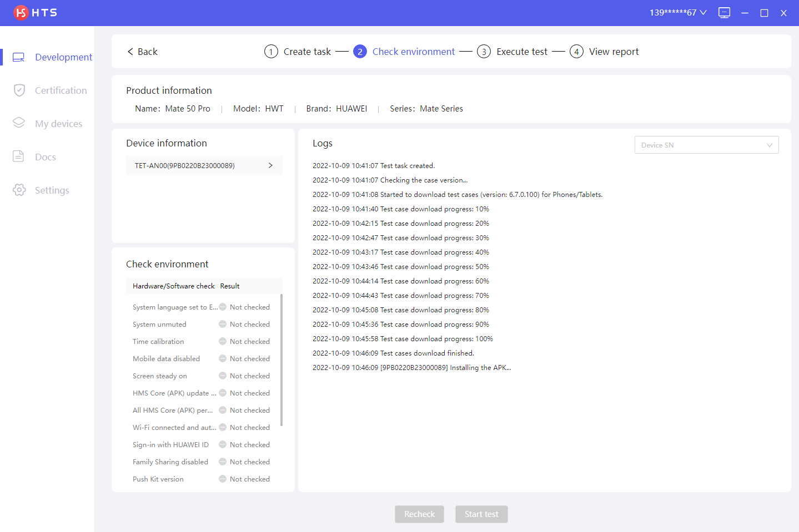Maximize the HTS window
This screenshot has height=532, width=799.
click(x=764, y=13)
